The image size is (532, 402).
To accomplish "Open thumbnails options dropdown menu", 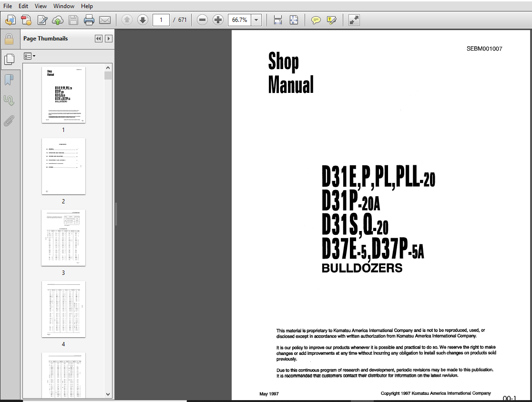I will pos(30,56).
